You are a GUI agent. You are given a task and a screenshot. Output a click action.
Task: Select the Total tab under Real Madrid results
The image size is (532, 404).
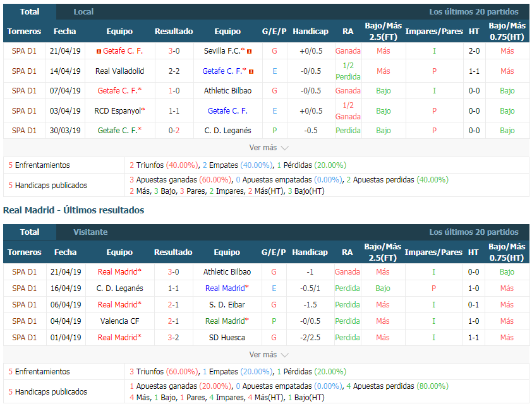(30, 232)
